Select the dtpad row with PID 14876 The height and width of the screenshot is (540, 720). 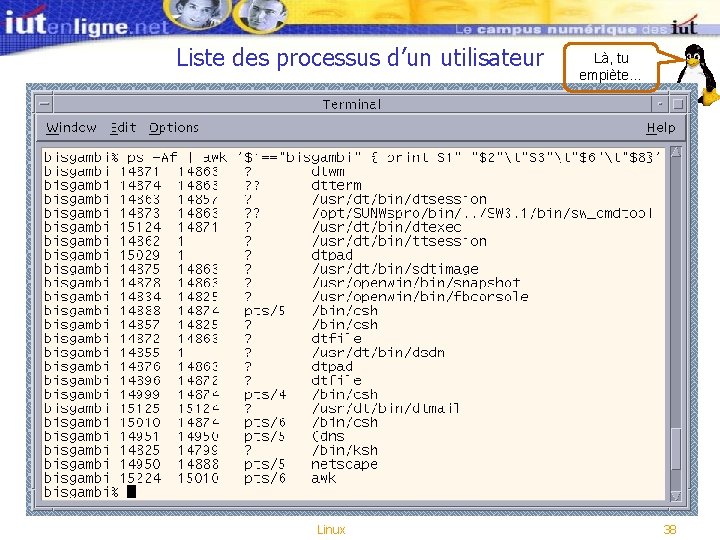pyautogui.click(x=198, y=366)
